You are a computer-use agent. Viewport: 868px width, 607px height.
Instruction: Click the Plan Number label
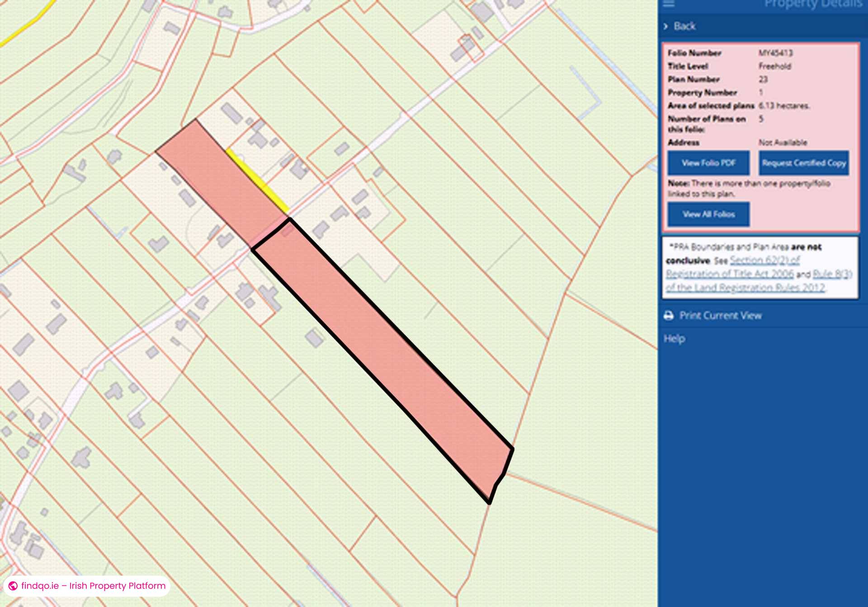coord(693,79)
